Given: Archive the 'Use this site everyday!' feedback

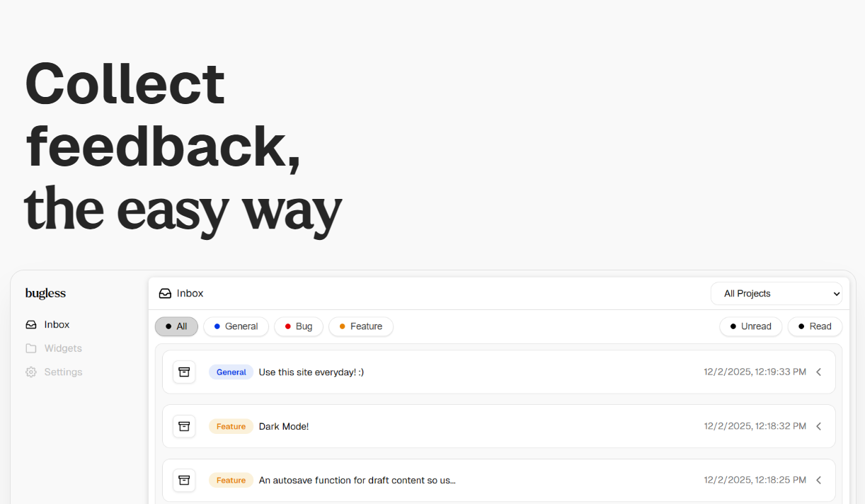Looking at the screenshot, I should point(184,372).
